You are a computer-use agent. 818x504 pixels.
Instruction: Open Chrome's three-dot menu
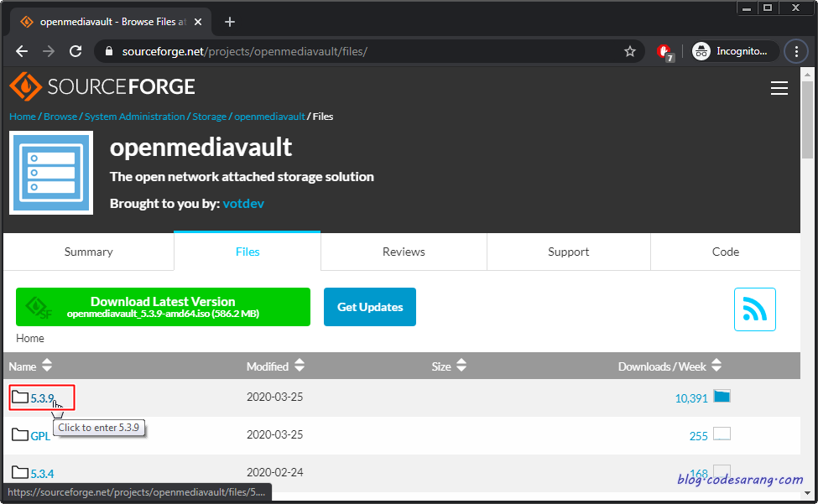pos(796,51)
